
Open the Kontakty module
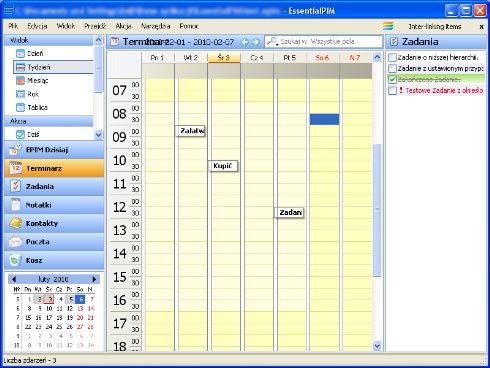click(x=54, y=223)
